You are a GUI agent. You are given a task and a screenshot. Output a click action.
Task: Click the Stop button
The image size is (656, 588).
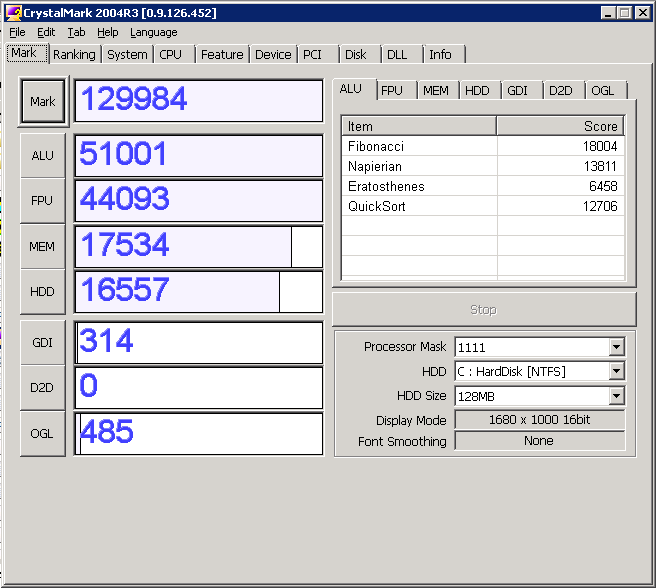[483, 310]
